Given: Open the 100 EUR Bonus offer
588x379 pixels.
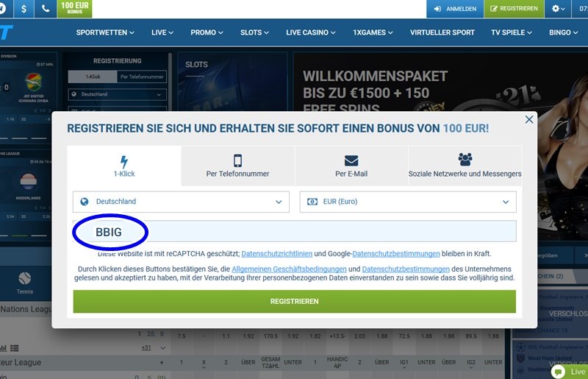Looking at the screenshot, I should 75,8.
